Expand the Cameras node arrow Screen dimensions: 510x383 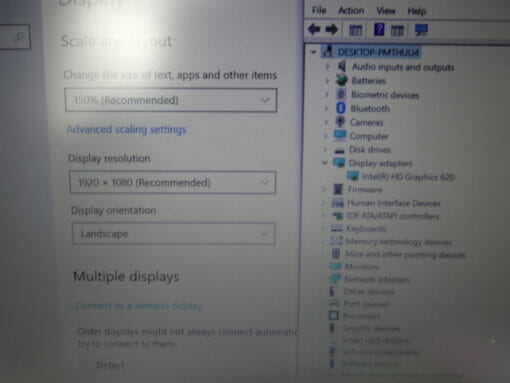[326, 122]
